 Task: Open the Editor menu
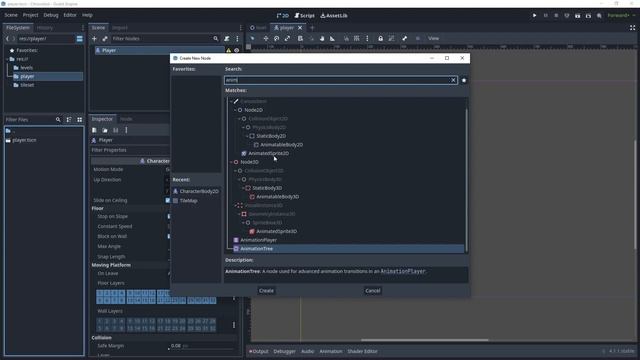(70, 15)
